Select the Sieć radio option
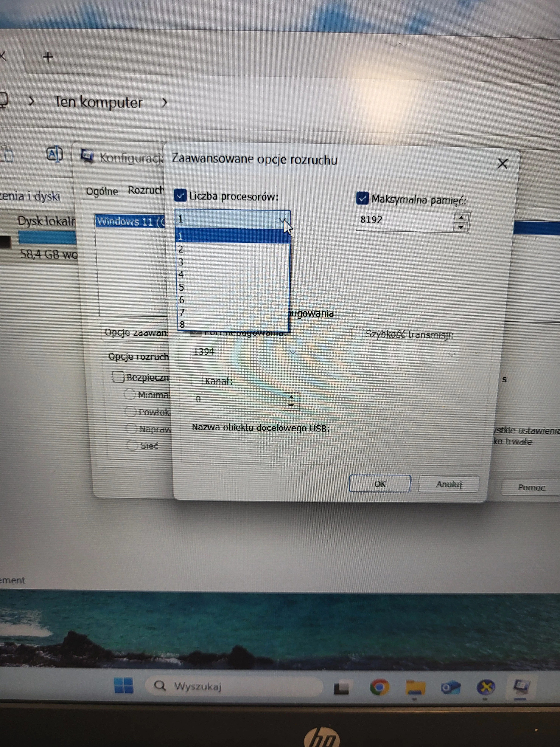 (x=132, y=445)
